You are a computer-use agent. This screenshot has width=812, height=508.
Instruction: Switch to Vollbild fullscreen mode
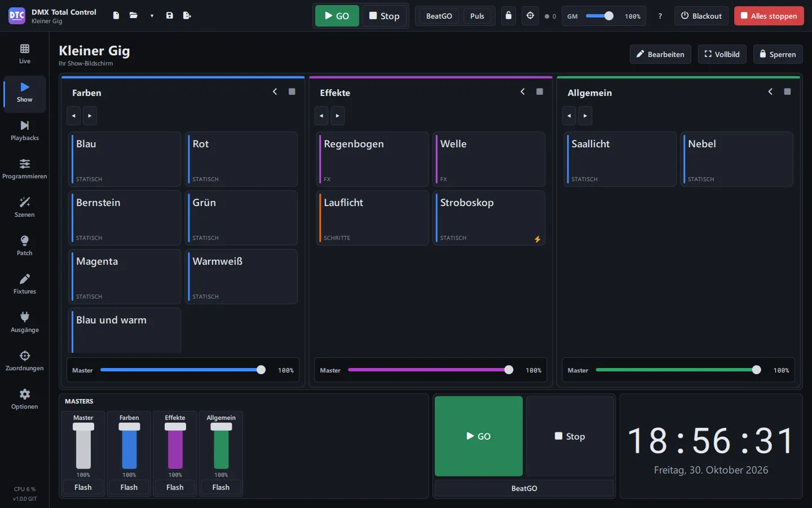point(722,54)
